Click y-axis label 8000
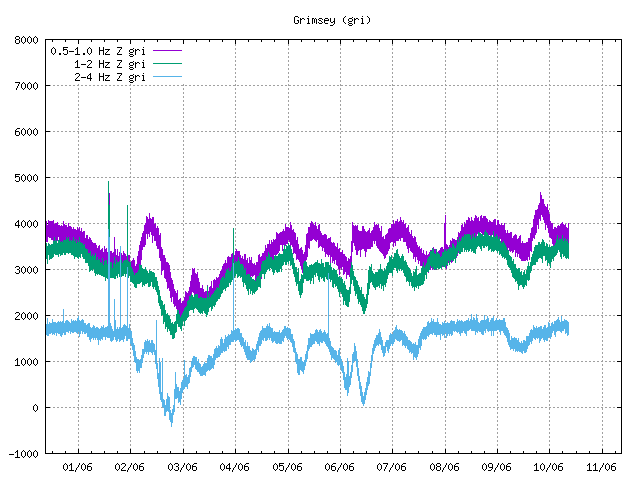The height and width of the screenshot is (480, 640). [26, 40]
